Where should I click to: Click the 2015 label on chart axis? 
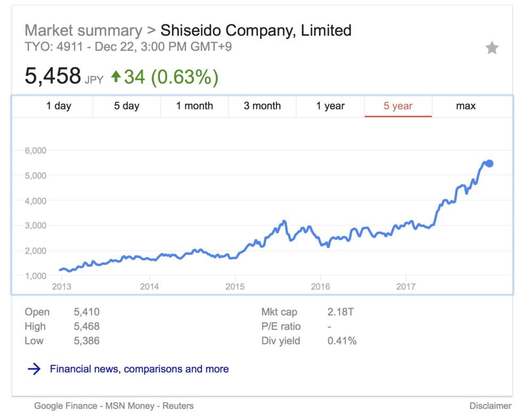tap(235, 287)
